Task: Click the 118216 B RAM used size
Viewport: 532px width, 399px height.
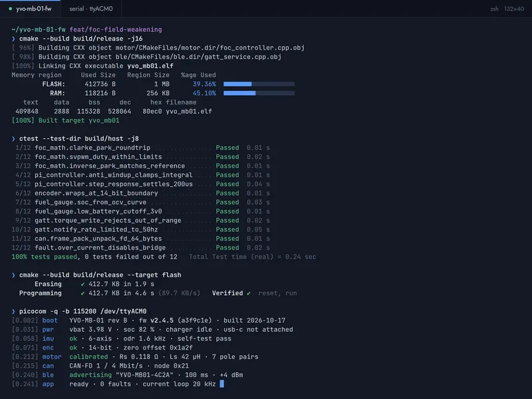Action: (100, 93)
